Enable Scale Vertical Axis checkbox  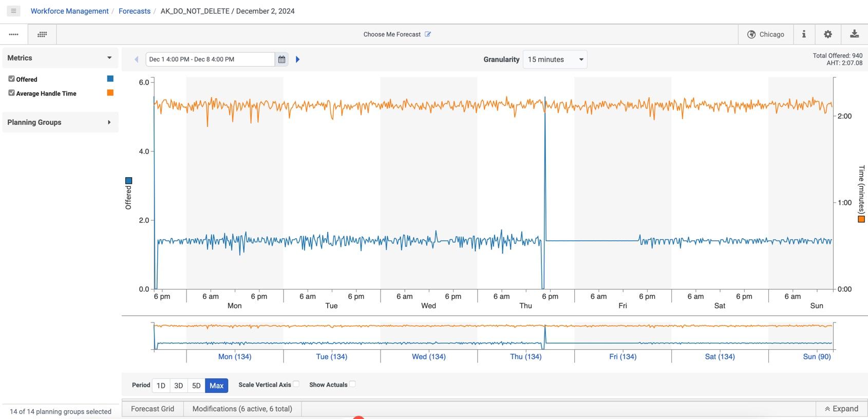pyautogui.click(x=296, y=384)
